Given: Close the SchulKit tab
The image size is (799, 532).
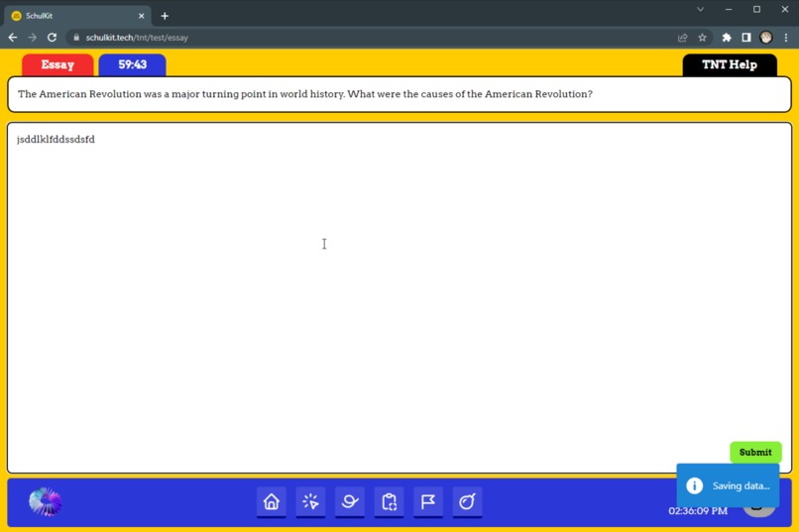Looking at the screenshot, I should 141,16.
